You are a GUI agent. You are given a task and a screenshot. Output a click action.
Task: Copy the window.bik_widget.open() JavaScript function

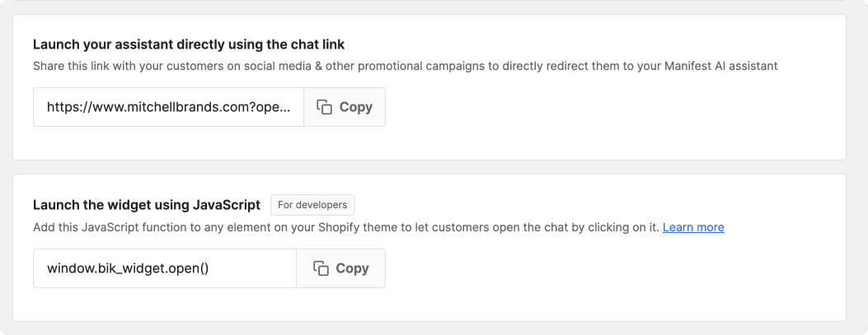point(341,268)
